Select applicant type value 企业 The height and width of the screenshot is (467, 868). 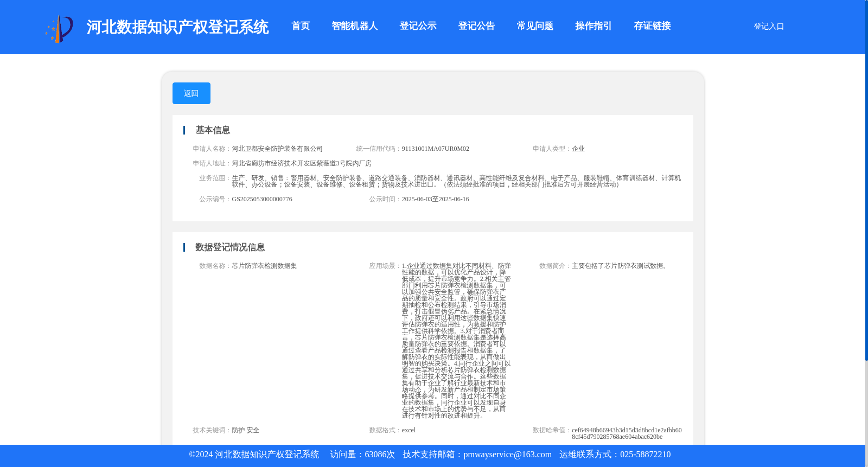tap(578, 149)
